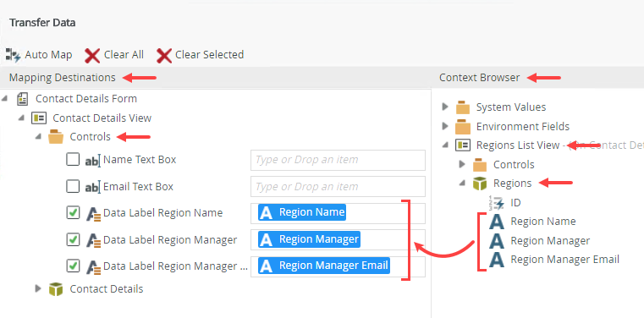Uncheck the Data Label Region Manager checkbox

[x=73, y=239]
